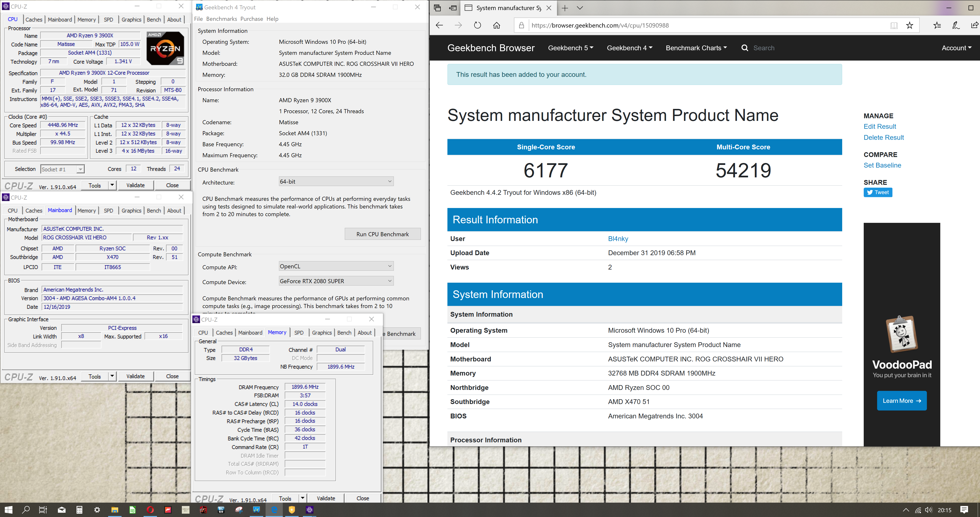Open Opera browser from the taskbar
Screen dimensions: 980x517
click(x=150, y=510)
